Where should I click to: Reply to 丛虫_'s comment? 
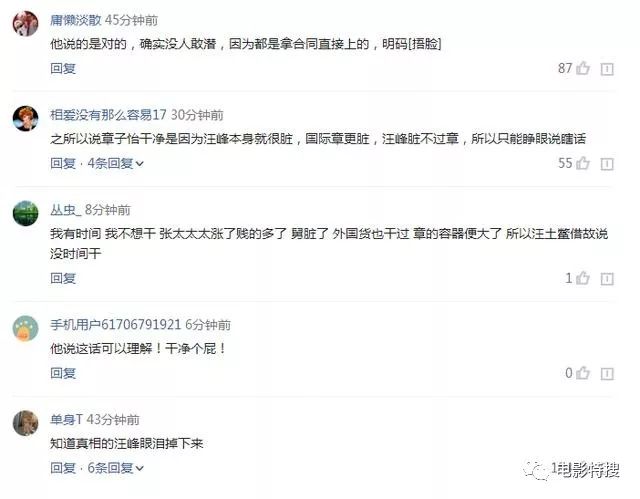point(63,279)
